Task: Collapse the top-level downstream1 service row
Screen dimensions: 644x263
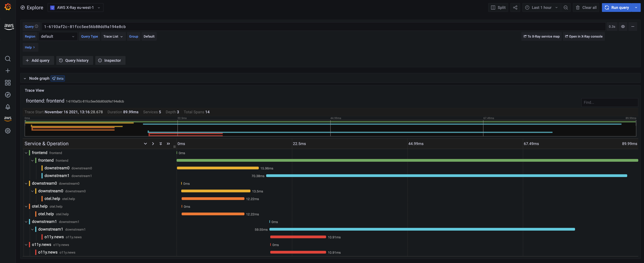Action: click(26, 222)
